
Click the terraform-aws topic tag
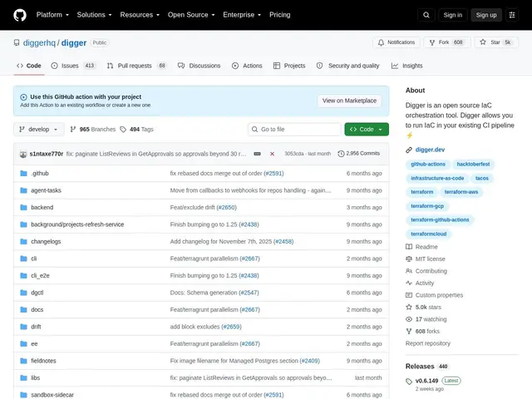click(461, 192)
